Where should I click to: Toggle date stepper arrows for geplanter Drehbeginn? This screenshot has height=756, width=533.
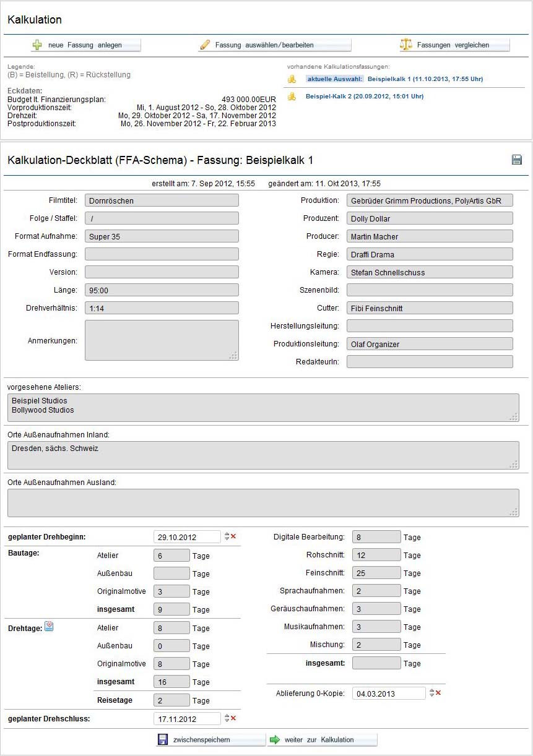coord(227,536)
